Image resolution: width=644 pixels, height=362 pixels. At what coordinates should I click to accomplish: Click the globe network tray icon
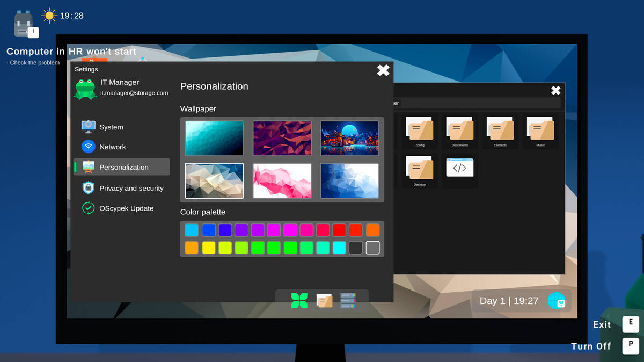(557, 301)
